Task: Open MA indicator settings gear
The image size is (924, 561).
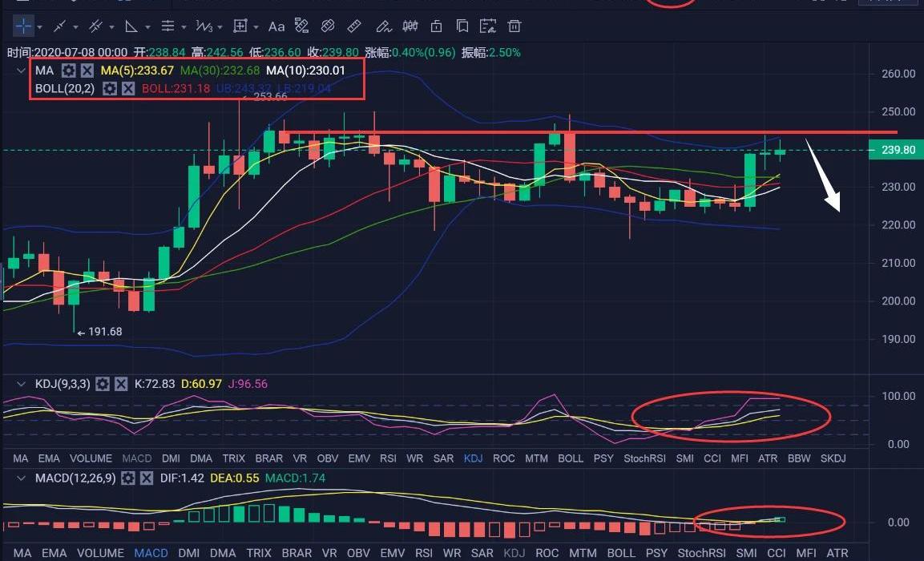Action: pos(69,71)
